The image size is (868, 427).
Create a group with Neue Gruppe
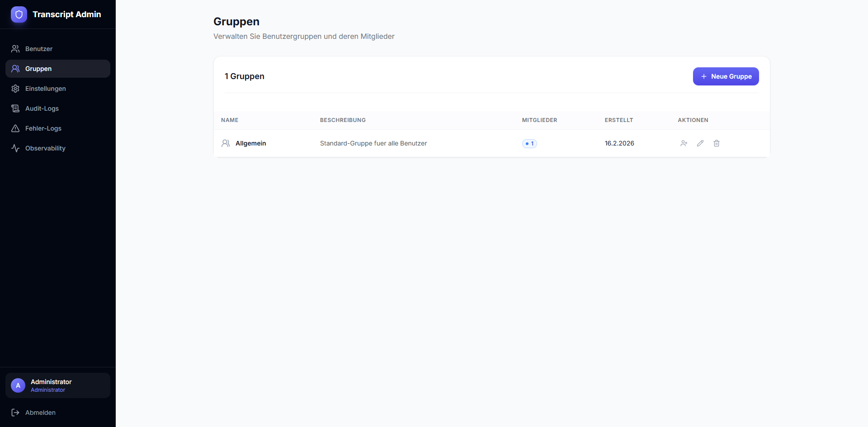click(726, 76)
